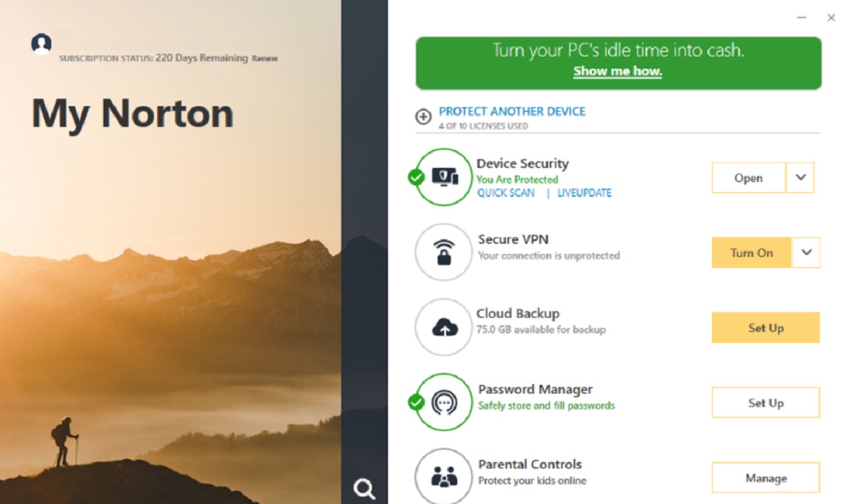Set Up Cloud Backup
The height and width of the screenshot is (504, 841).
pyautogui.click(x=766, y=328)
